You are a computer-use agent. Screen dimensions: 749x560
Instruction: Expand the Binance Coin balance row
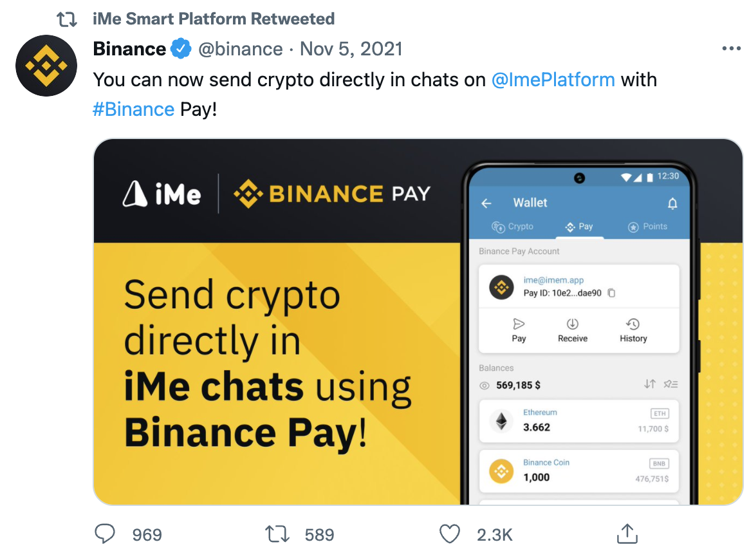(x=578, y=472)
